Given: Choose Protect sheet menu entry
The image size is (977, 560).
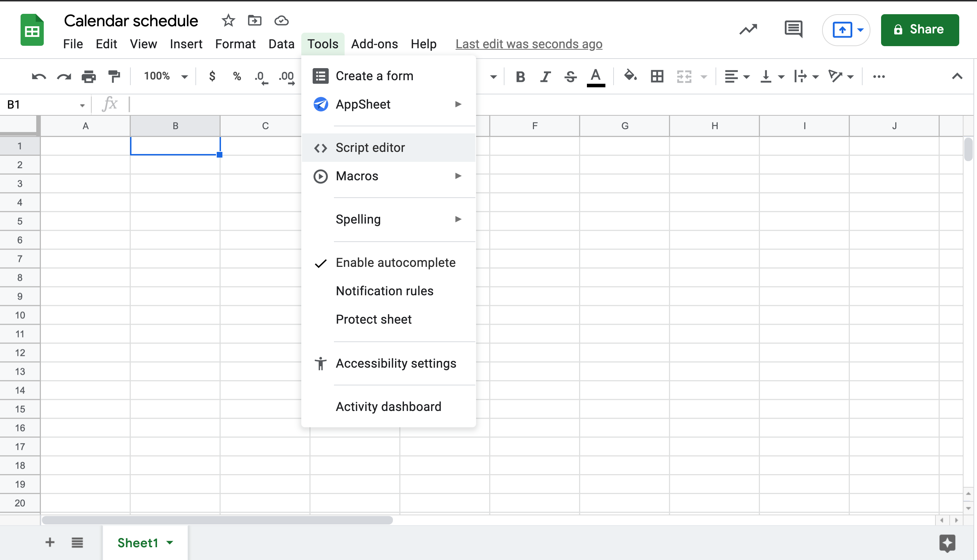Looking at the screenshot, I should pos(373,319).
